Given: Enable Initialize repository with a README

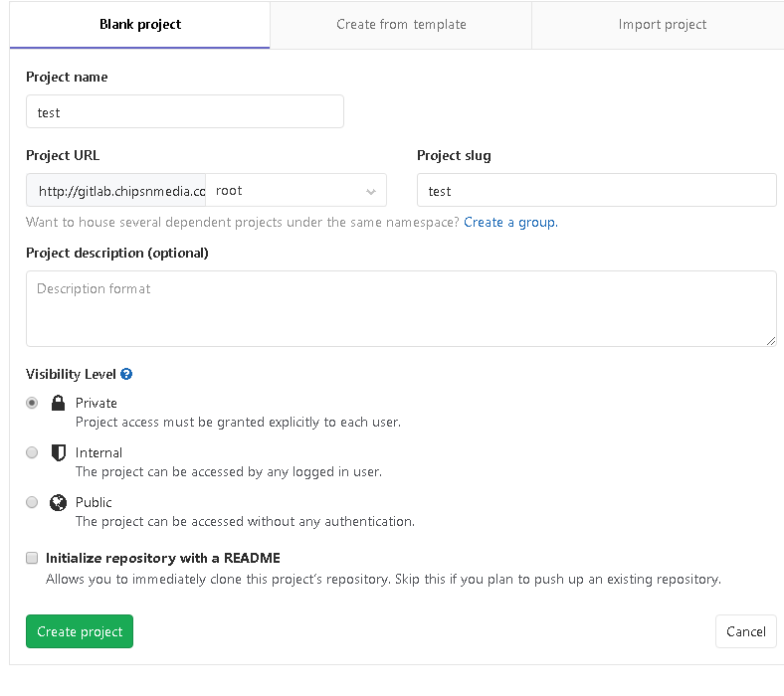Looking at the screenshot, I should pos(32,558).
